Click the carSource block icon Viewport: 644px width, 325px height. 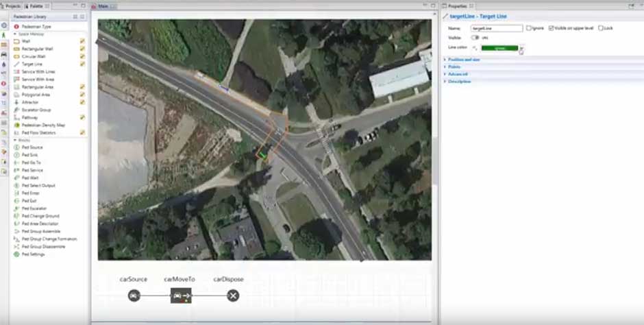coord(134,296)
